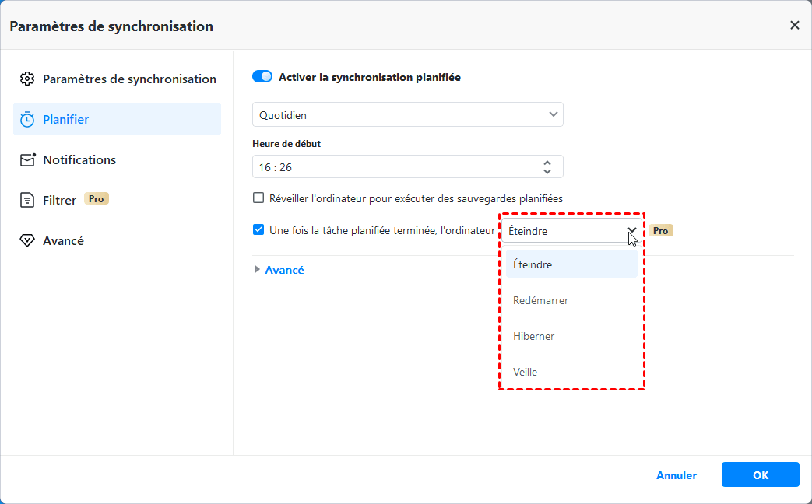
Task: Close the synchronisation settings dialog
Action: tap(794, 26)
